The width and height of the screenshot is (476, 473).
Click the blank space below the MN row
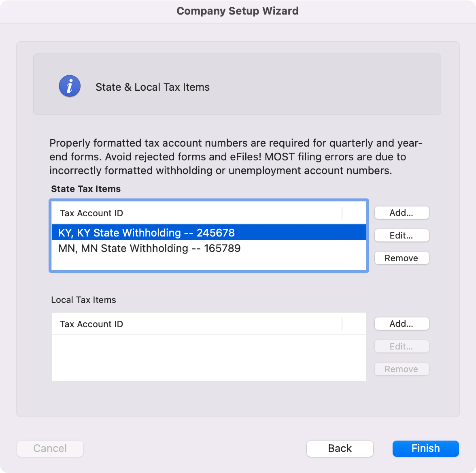click(x=208, y=262)
